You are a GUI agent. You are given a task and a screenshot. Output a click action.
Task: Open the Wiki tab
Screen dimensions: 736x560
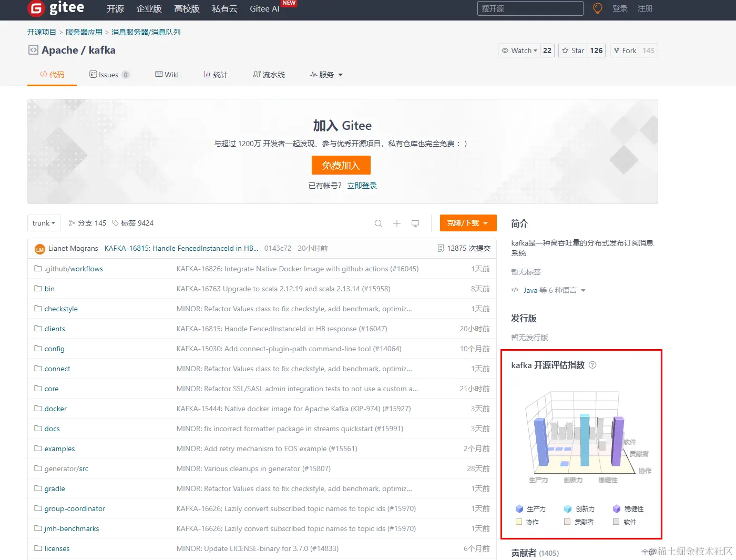[167, 74]
